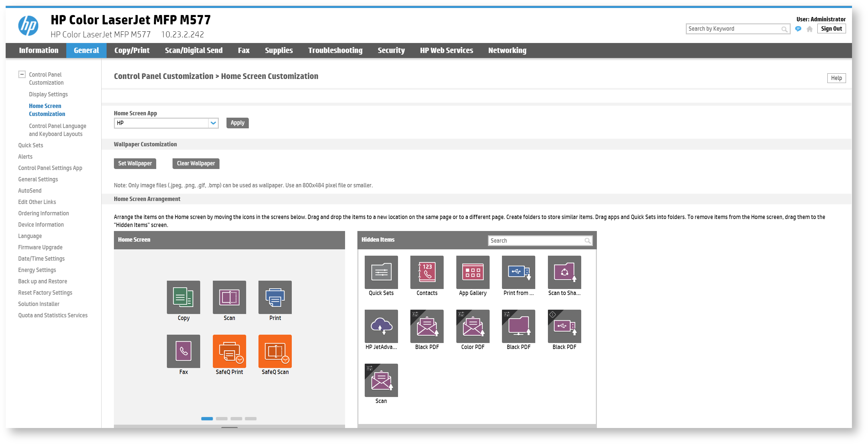Click the Apply button

pos(237,123)
